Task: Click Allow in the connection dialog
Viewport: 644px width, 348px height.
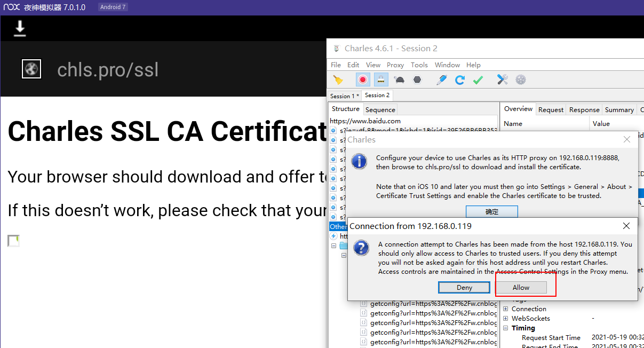Action: (x=521, y=287)
